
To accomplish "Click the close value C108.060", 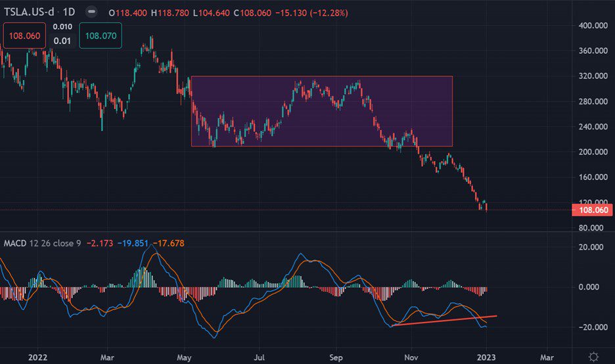I will [252, 13].
